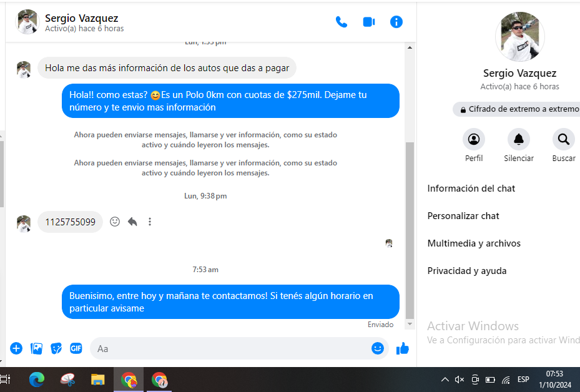
Task: Expand Multimedia y archivos section
Action: coord(474,243)
